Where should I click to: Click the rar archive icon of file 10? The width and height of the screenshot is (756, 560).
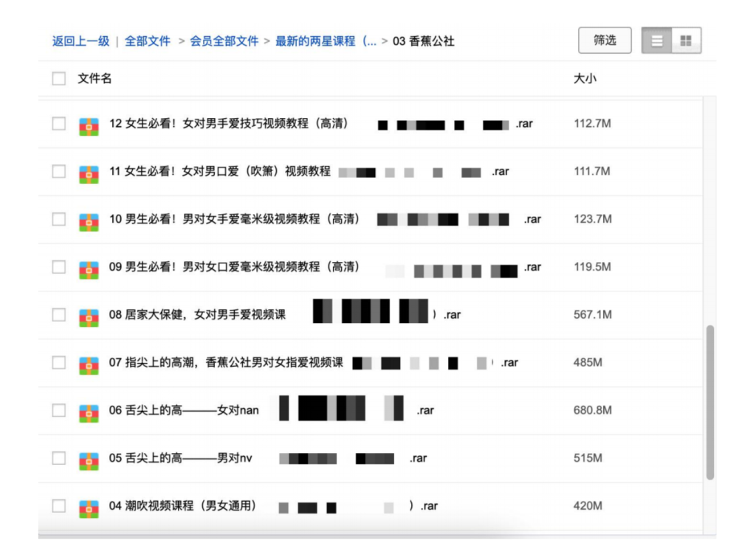tap(89, 222)
